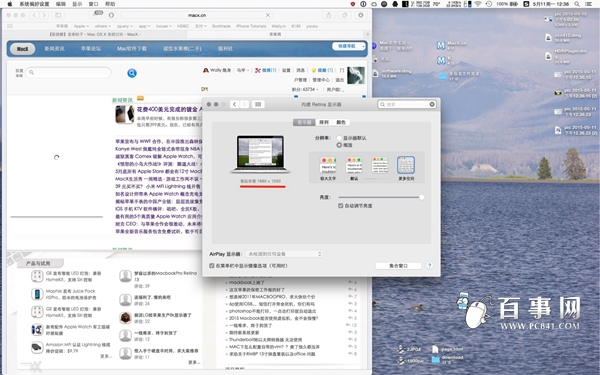This screenshot has width=600, height=375.
Task: Click the Safari share button
Action: (x=328, y=15)
